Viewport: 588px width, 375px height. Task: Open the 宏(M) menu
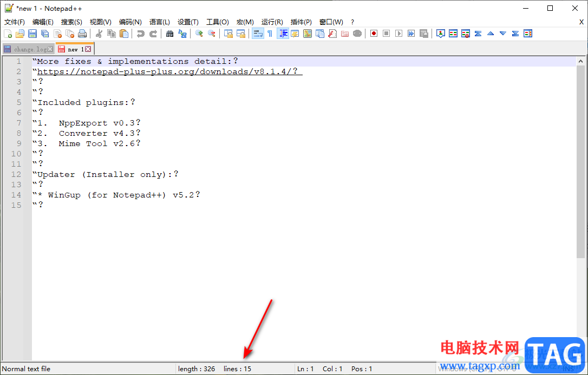pyautogui.click(x=245, y=22)
